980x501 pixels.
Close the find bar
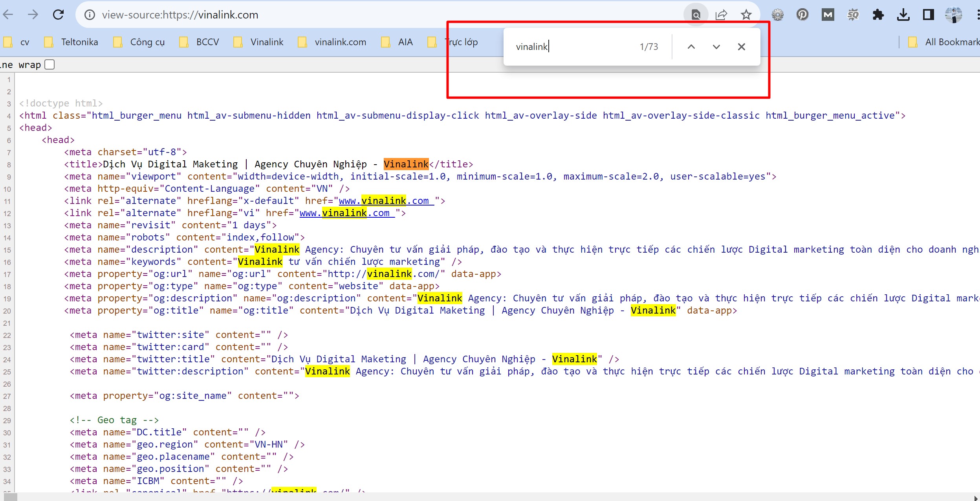pyautogui.click(x=742, y=47)
